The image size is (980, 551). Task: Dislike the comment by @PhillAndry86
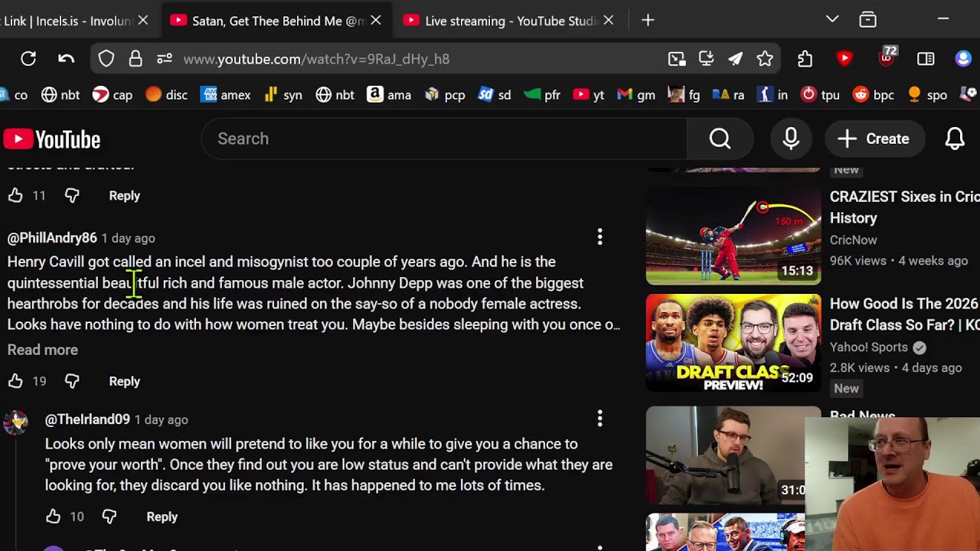coord(72,381)
